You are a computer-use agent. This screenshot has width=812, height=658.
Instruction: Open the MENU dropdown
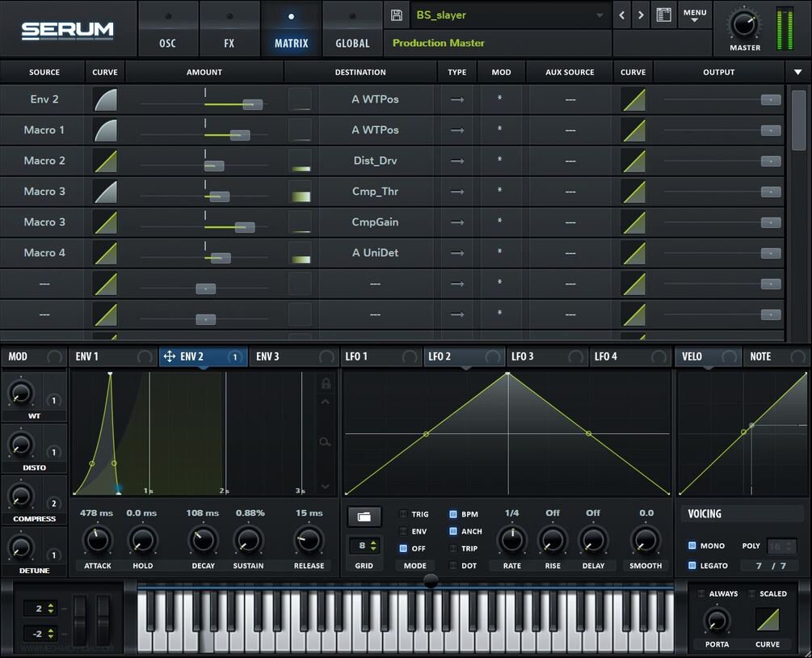(695, 15)
